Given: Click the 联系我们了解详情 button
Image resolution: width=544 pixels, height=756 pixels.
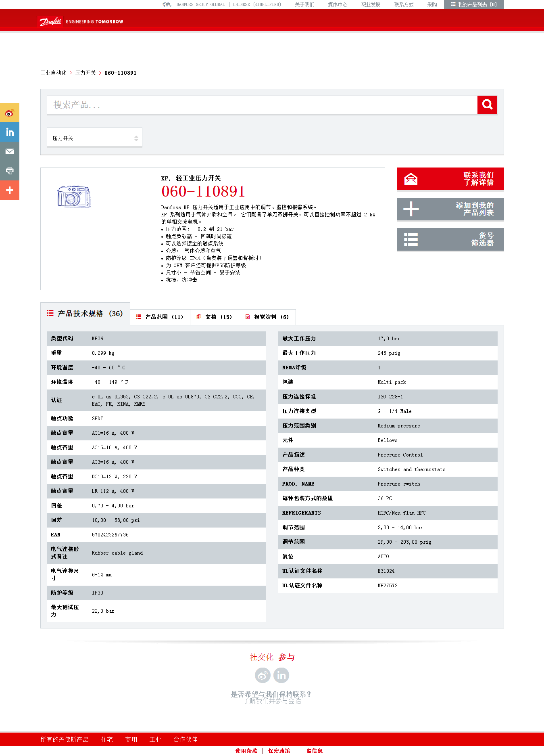Looking at the screenshot, I should (450, 179).
